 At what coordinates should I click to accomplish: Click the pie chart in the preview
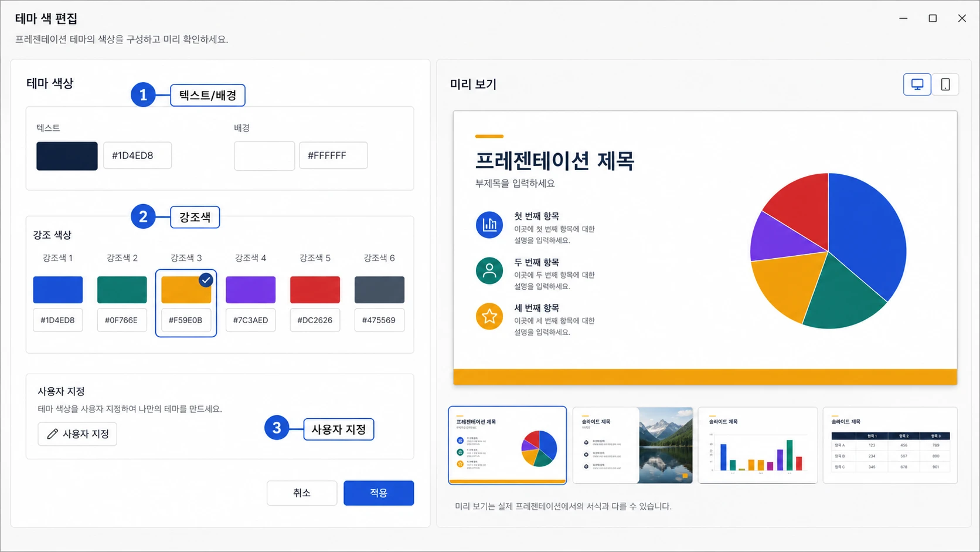828,251
